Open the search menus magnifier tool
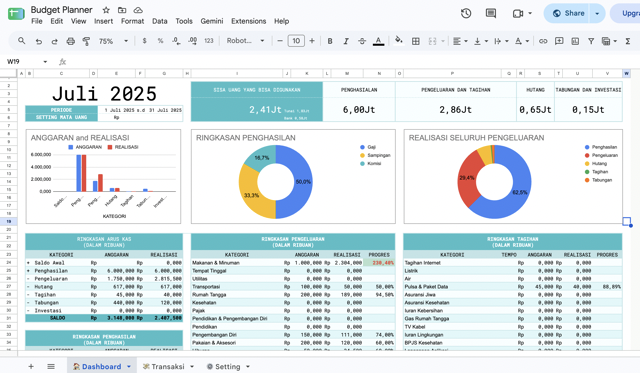 tap(22, 41)
